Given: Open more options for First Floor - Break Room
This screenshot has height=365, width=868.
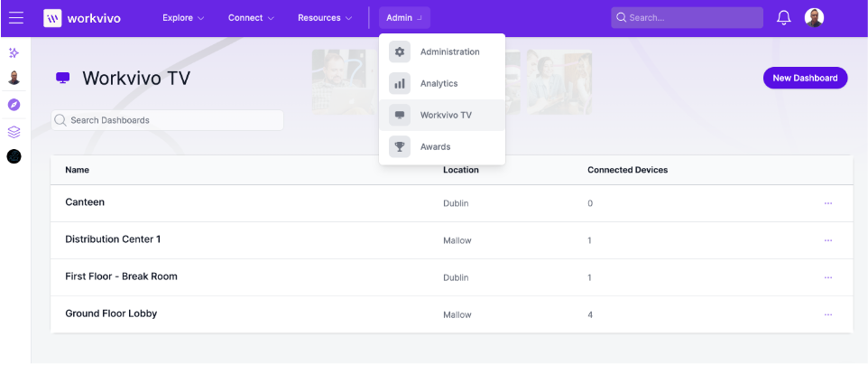Looking at the screenshot, I should pyautogui.click(x=827, y=277).
